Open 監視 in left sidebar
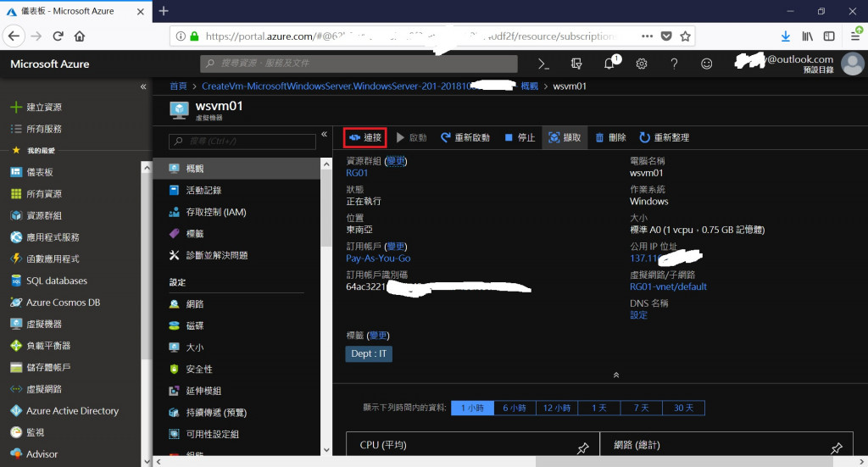Viewport: 868px width, 467px height. pyautogui.click(x=28, y=432)
